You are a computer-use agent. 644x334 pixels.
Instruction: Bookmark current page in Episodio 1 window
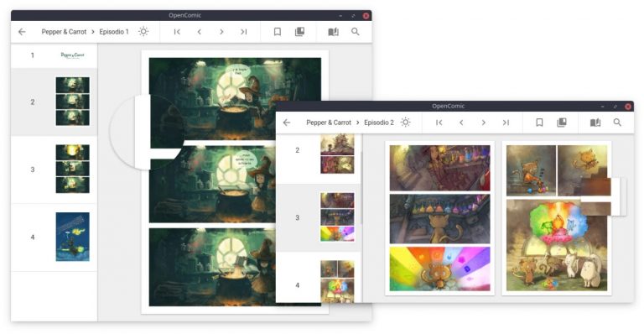[x=278, y=32]
